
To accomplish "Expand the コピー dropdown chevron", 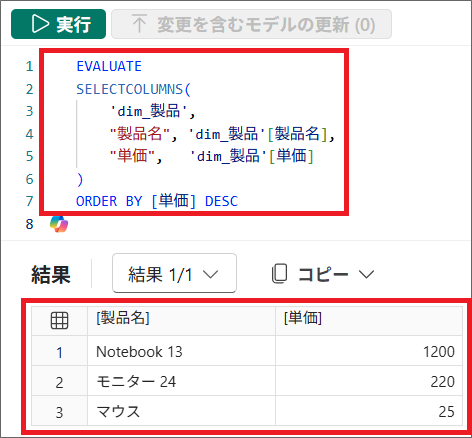I will [366, 274].
